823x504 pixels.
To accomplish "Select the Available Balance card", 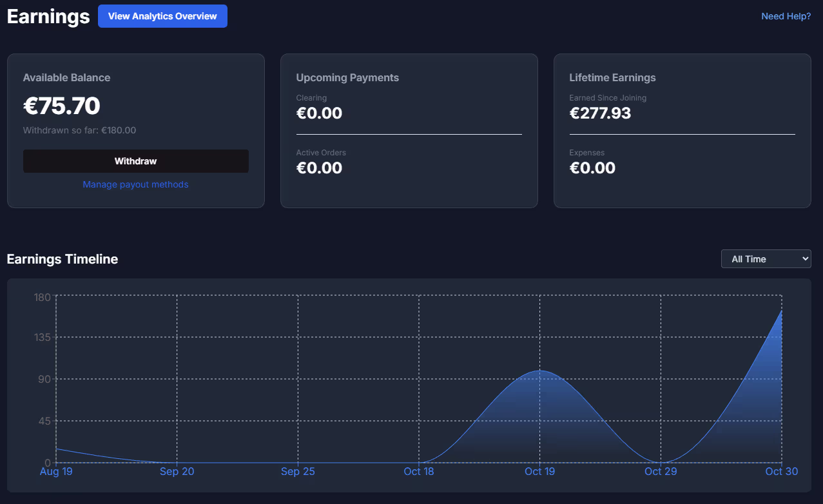I will point(135,130).
